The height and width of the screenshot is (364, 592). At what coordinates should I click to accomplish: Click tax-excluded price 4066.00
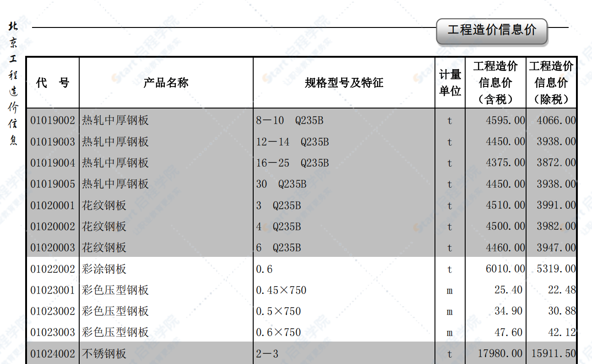coord(556,120)
